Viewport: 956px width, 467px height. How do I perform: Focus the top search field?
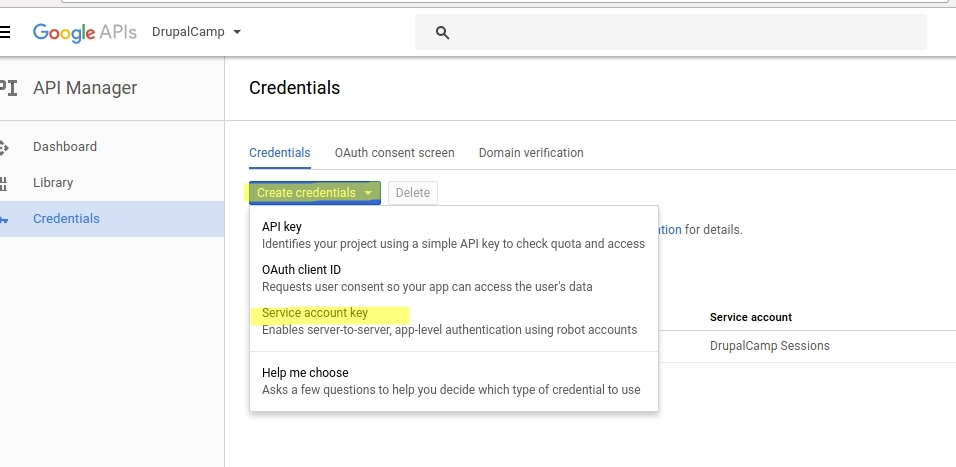[x=671, y=32]
